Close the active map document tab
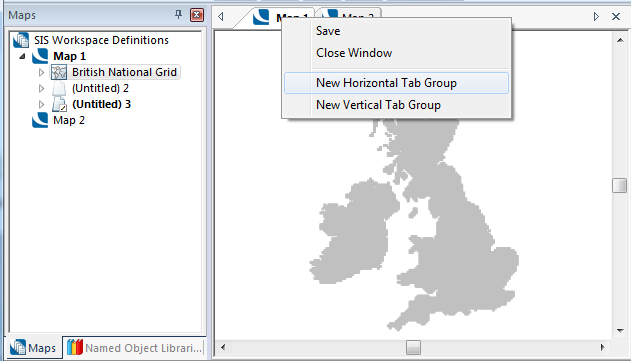This screenshot has width=631, height=361. pyautogui.click(x=616, y=17)
